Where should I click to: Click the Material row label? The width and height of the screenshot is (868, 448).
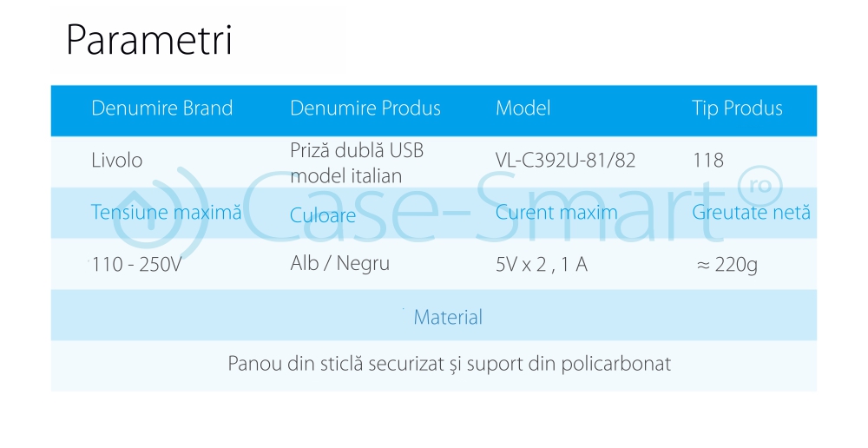click(448, 317)
